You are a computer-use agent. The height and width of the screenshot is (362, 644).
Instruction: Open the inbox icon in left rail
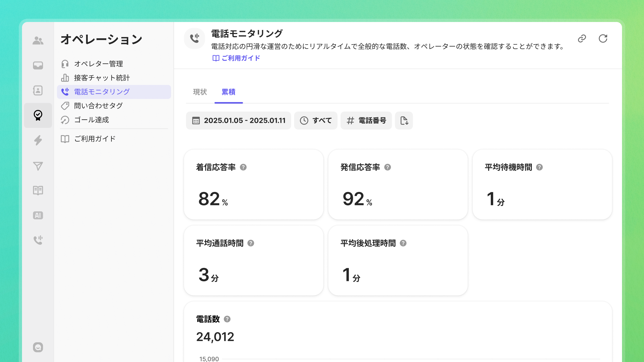coord(38,65)
